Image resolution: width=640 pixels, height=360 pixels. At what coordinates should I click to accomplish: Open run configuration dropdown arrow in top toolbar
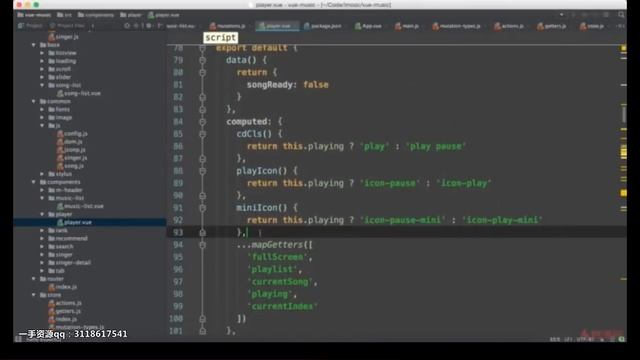(562, 15)
